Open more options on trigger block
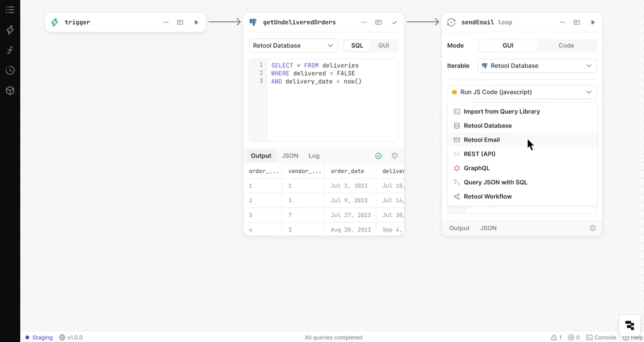The height and width of the screenshot is (342, 644). click(166, 22)
